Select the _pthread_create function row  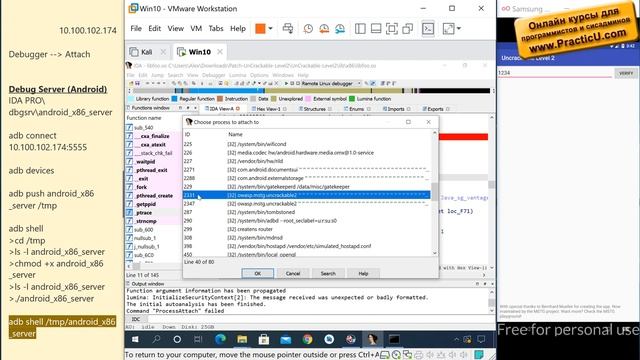point(153,196)
